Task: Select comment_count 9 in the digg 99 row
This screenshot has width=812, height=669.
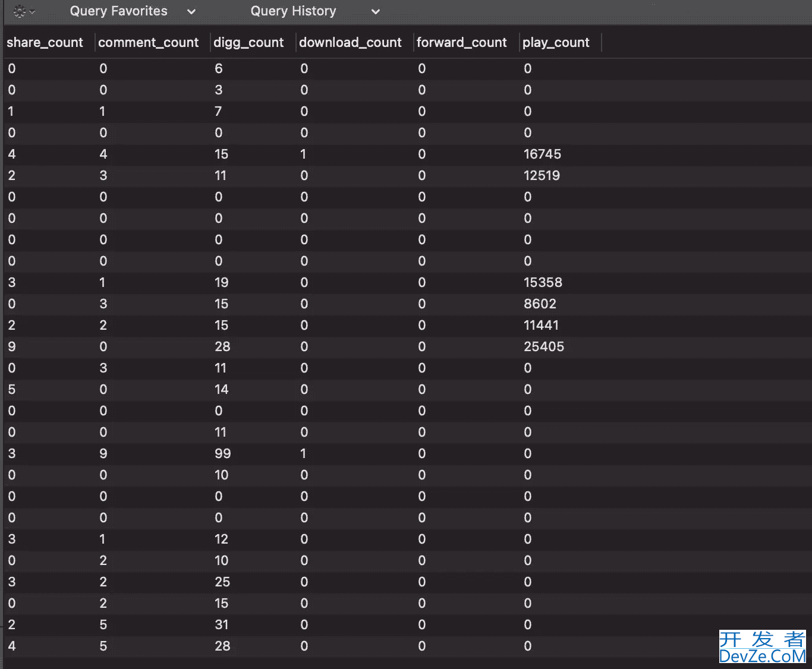Action: (103, 454)
